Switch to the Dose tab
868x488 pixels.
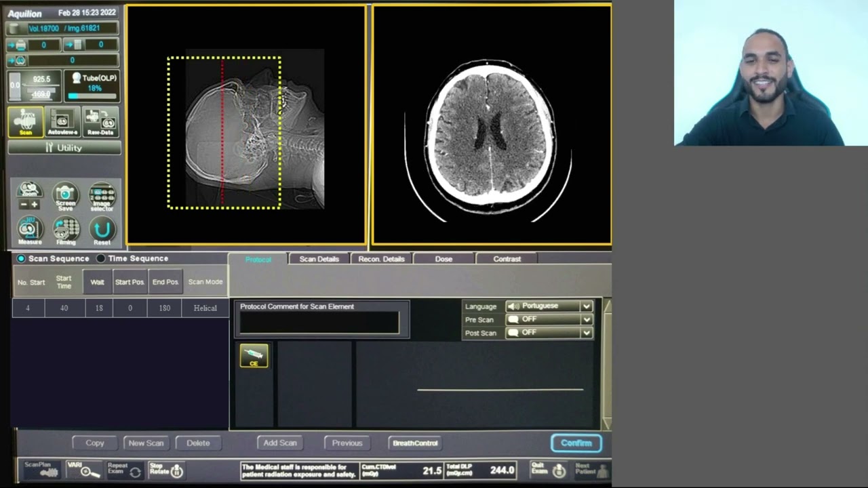[443, 259]
